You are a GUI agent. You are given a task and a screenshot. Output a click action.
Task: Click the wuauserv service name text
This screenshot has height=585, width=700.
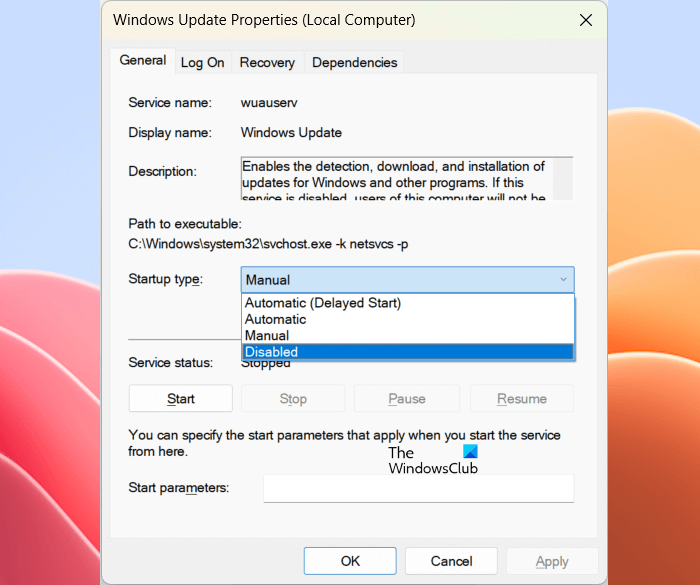(x=269, y=103)
